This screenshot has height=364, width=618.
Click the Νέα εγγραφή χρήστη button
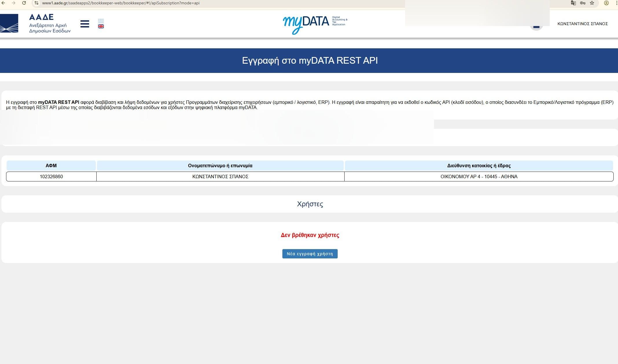310,254
